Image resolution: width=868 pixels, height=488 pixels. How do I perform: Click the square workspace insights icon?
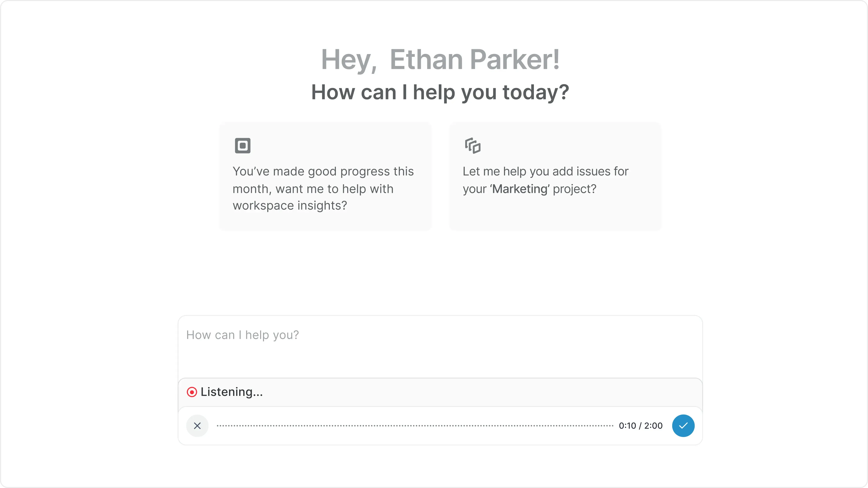243,145
